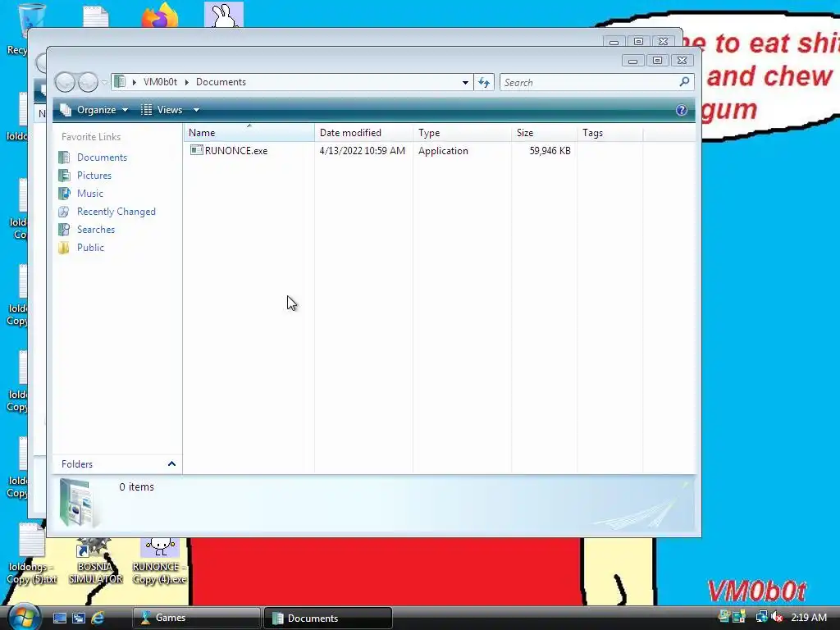
Task: Click Show Desktop in Quick Launch
Action: pyautogui.click(x=59, y=619)
